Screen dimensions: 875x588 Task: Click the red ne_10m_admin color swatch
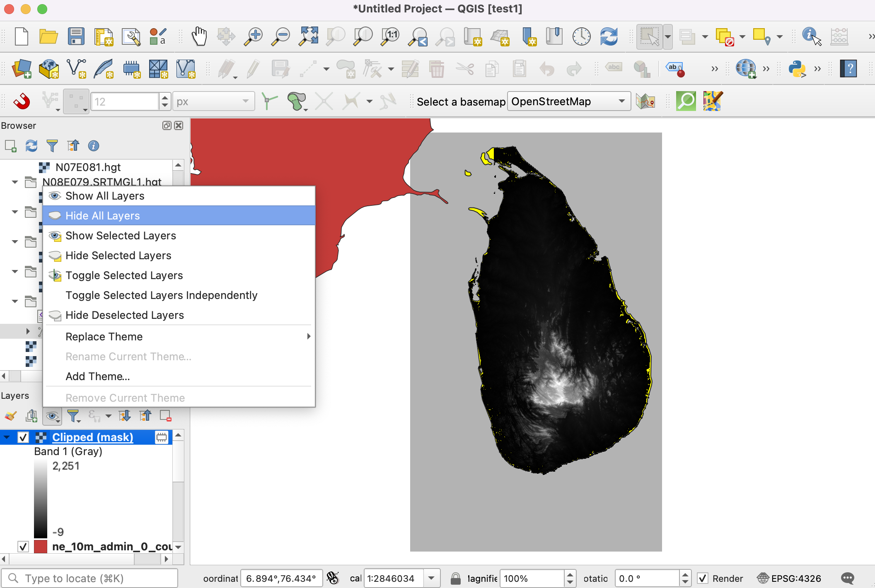point(41,547)
